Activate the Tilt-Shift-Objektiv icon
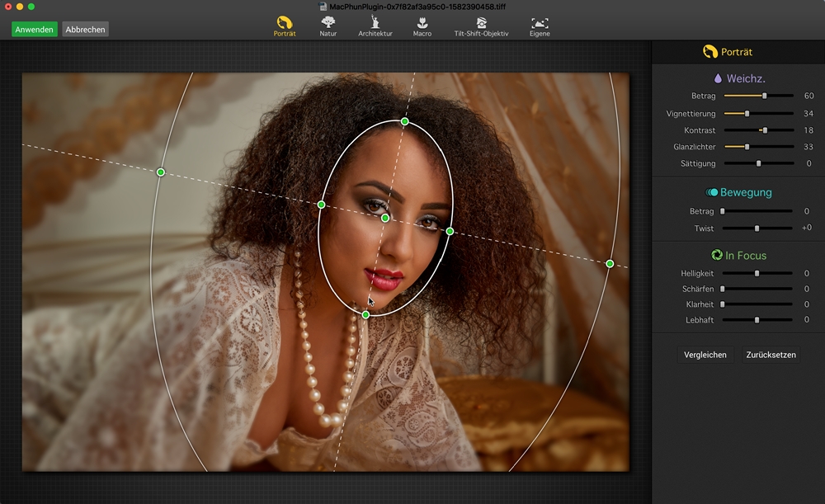 [482, 22]
